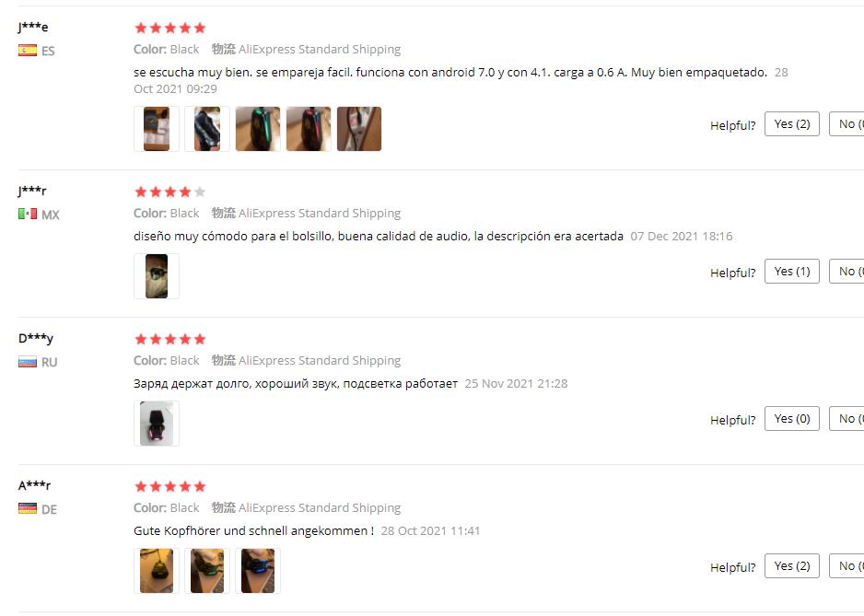Vote No on A***r's German review
Viewport: 864px width, 616px height.
tap(846, 566)
